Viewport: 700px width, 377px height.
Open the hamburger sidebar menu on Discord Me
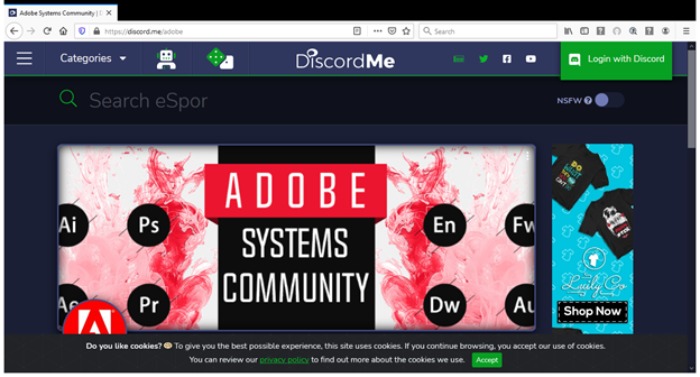[x=24, y=58]
